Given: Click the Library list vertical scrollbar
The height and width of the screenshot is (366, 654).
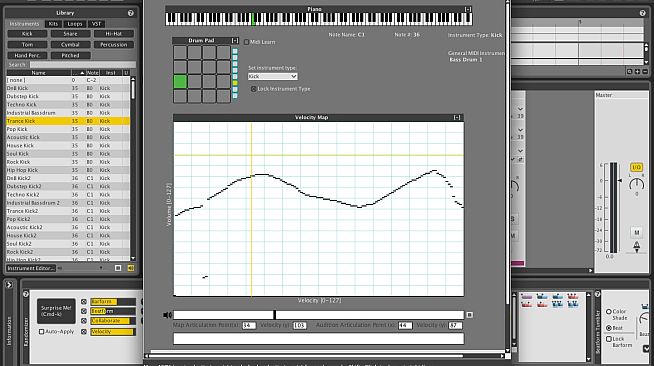Looking at the screenshot, I should coord(133,168).
